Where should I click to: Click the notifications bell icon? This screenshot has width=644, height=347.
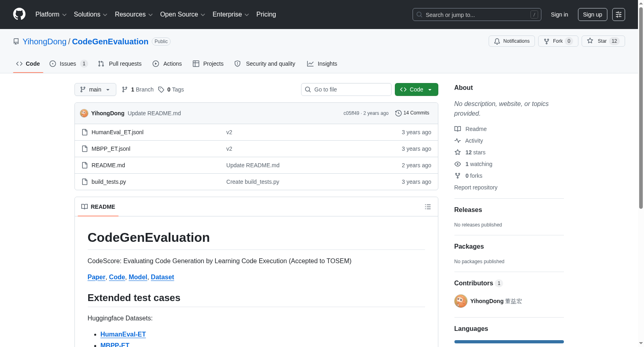[497, 41]
